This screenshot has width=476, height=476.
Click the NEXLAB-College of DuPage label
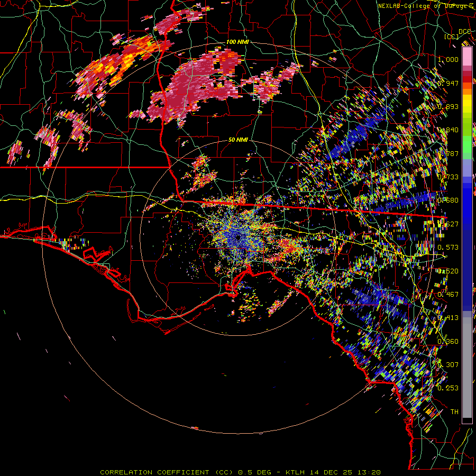[x=426, y=6]
